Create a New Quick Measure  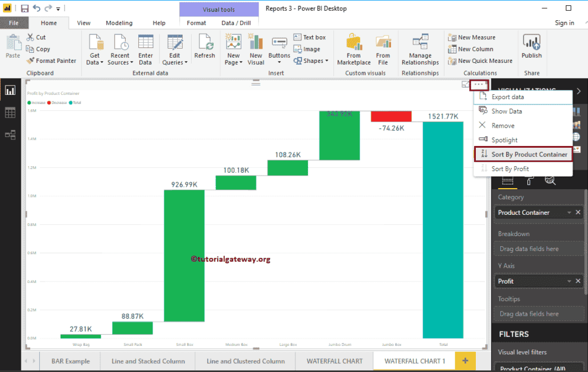[480, 61]
